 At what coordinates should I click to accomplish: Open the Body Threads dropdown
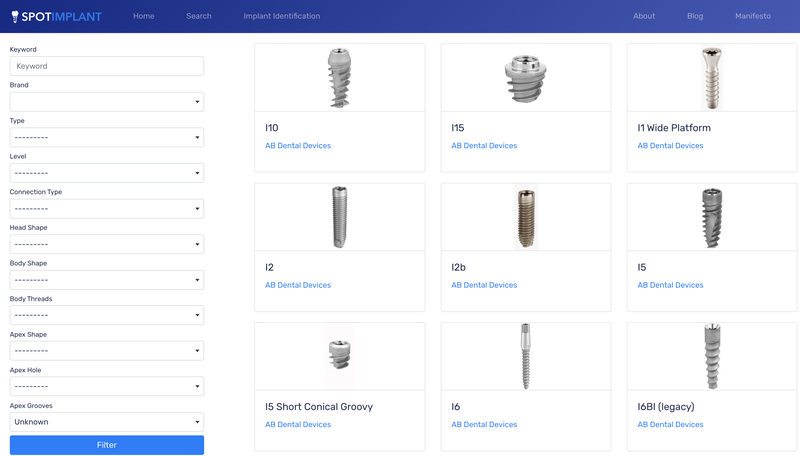(107, 315)
